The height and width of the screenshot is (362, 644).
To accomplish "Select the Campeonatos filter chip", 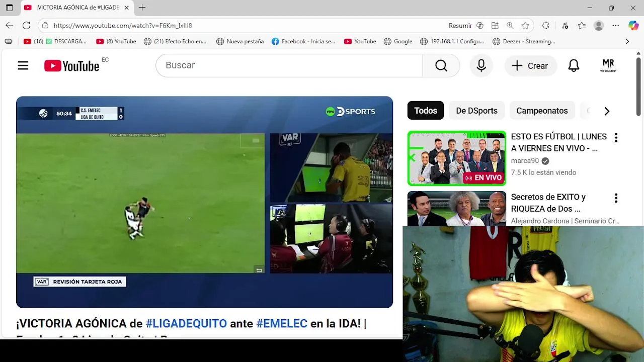I will pyautogui.click(x=542, y=111).
